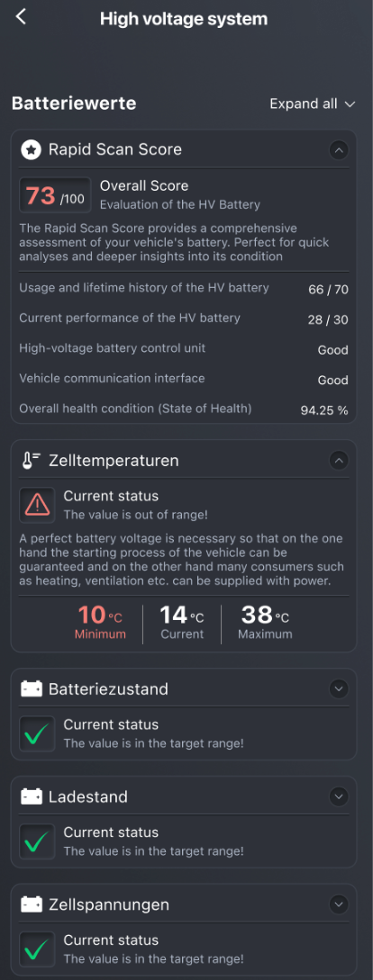
Task: Click the green checkmark under Ladestand
Action: pos(37,841)
